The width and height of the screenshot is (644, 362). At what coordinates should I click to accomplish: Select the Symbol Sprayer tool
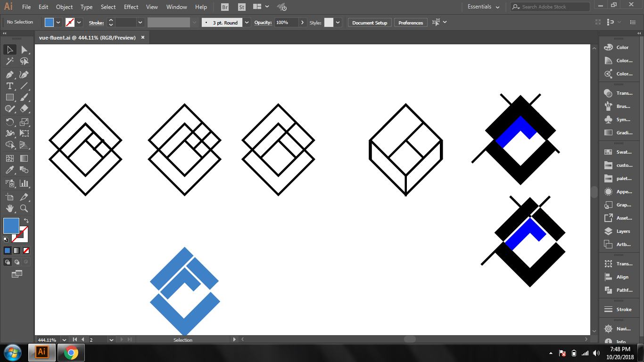click(x=9, y=183)
